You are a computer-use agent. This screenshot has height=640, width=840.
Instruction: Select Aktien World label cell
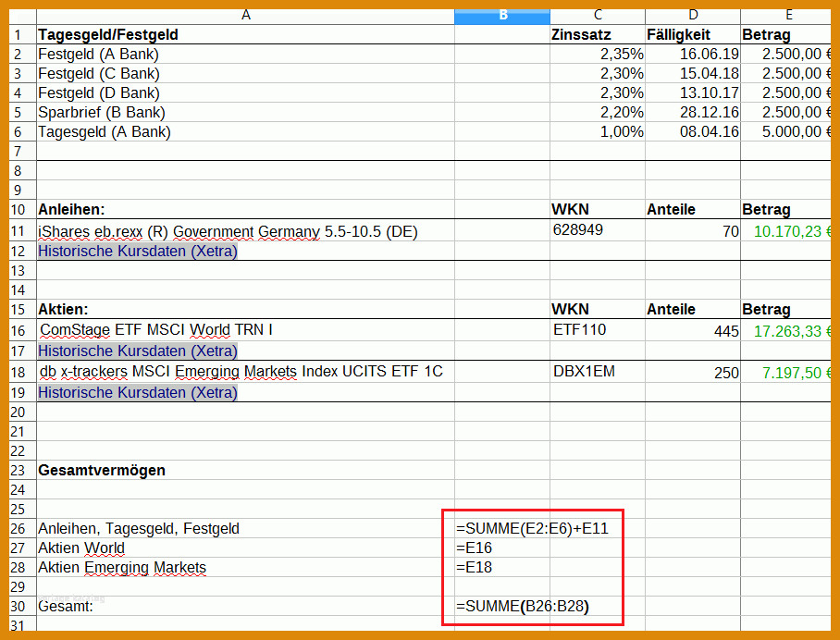pos(245,548)
